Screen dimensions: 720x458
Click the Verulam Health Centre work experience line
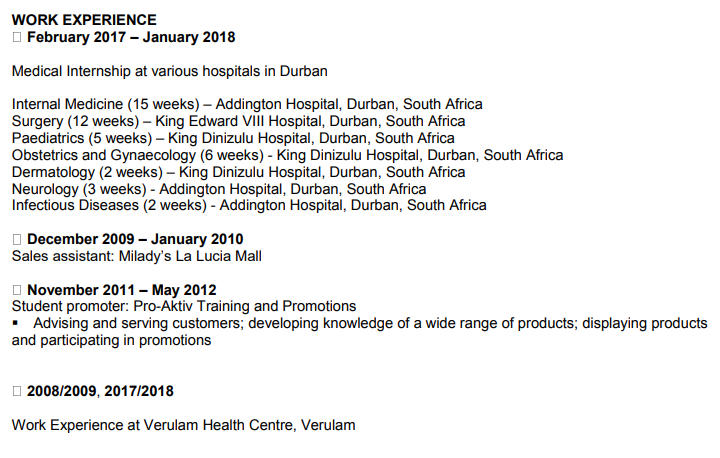tap(184, 425)
